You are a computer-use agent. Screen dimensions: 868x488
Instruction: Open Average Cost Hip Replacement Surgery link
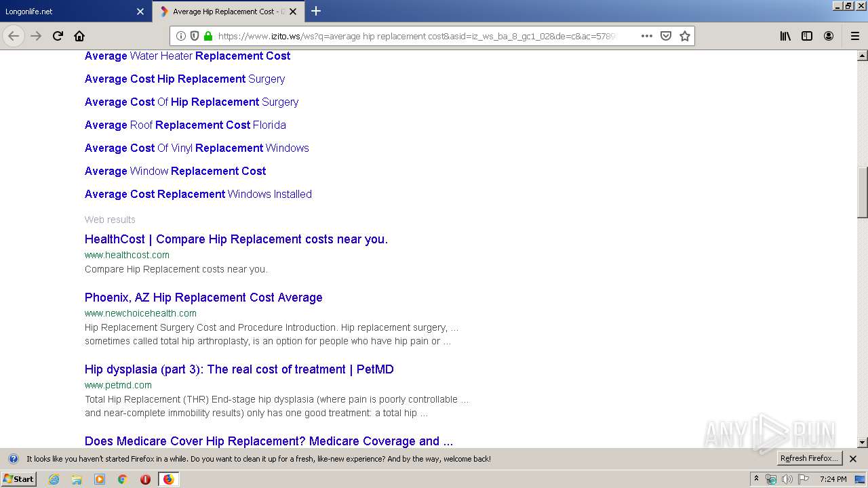point(184,79)
